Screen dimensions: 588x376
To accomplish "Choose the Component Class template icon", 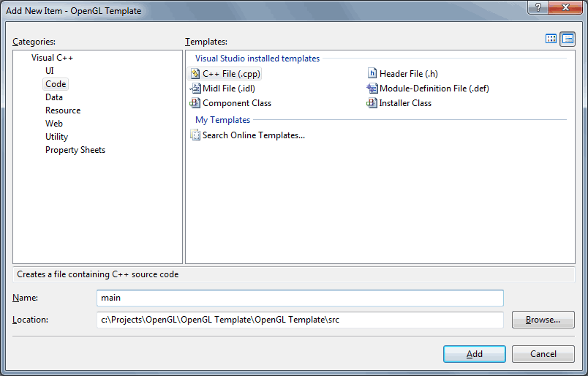I will [195, 103].
